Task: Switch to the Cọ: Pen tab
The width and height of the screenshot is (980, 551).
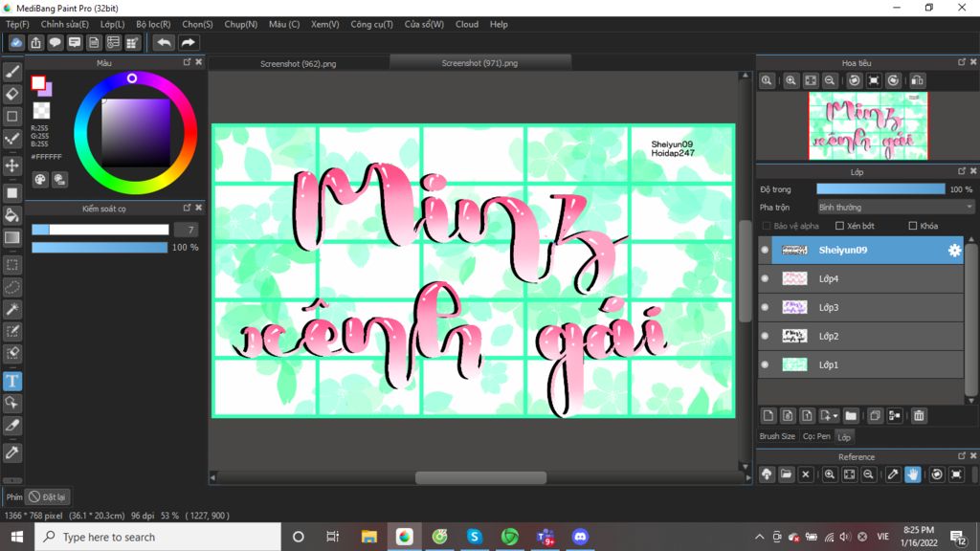Action: [x=816, y=436]
